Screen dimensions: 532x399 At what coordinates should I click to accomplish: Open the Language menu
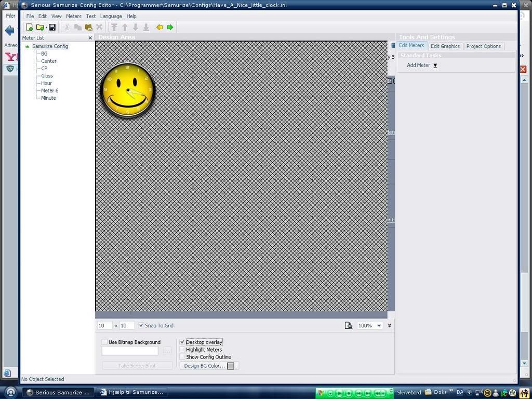(x=111, y=16)
